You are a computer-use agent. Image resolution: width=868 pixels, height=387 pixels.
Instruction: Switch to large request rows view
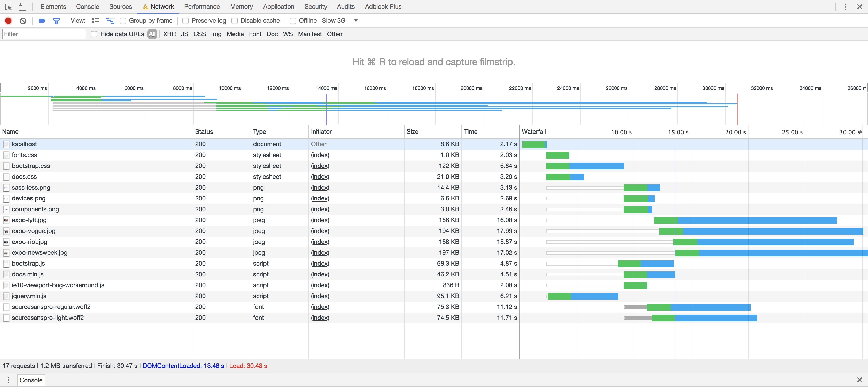pos(96,21)
